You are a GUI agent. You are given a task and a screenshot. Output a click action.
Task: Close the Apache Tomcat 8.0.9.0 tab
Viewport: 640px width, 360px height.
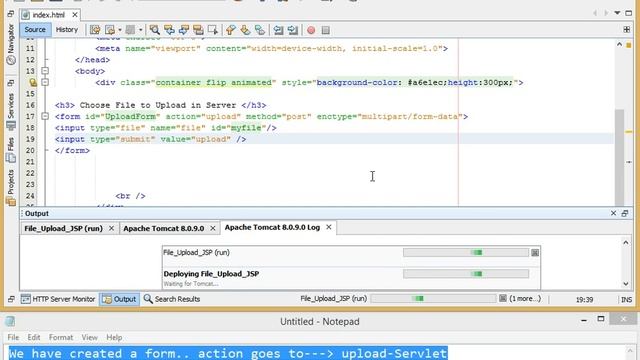click(x=213, y=228)
